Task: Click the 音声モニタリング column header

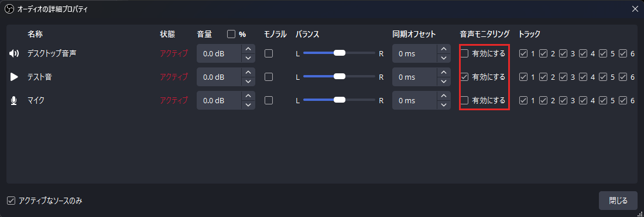Action: point(485,34)
